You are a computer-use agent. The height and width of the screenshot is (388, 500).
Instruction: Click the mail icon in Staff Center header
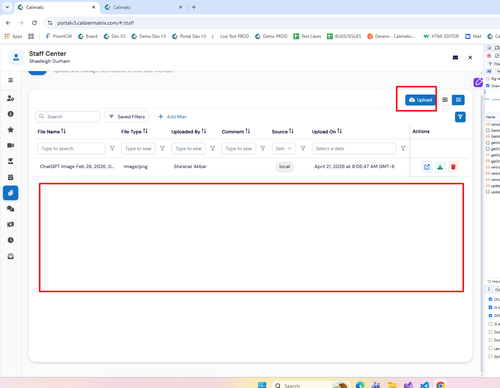pyautogui.click(x=455, y=58)
